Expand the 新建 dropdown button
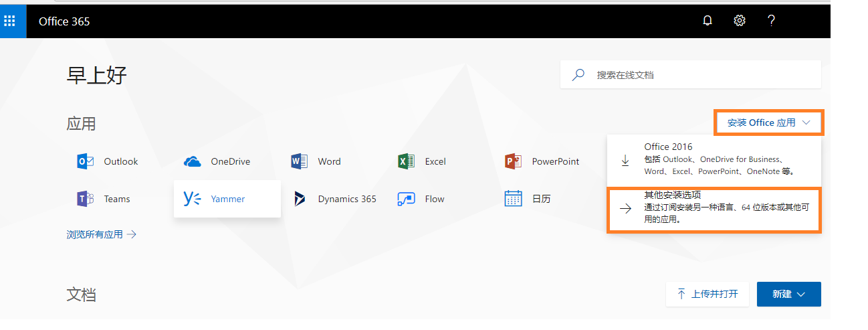 click(x=788, y=294)
